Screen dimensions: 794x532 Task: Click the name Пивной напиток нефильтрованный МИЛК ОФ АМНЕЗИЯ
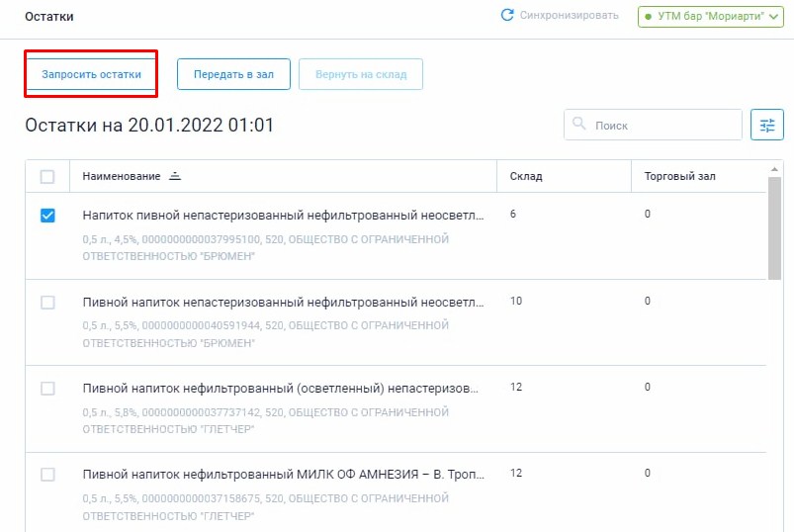[283, 475]
